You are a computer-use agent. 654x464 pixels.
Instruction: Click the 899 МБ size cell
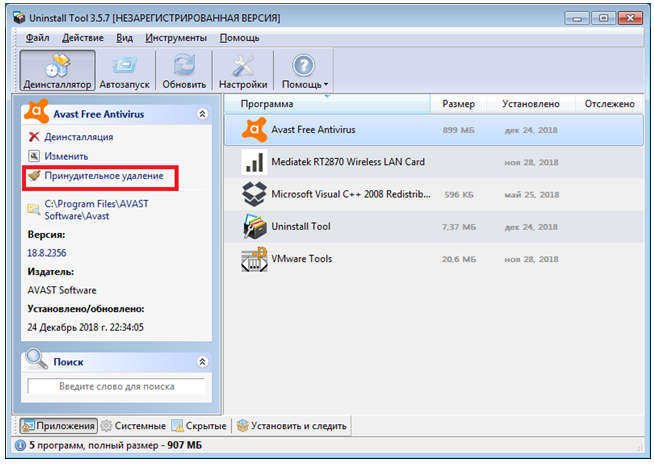458,130
